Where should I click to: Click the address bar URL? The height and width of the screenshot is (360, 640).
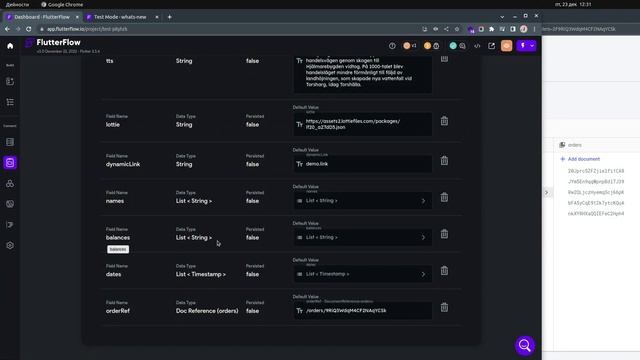point(87,29)
